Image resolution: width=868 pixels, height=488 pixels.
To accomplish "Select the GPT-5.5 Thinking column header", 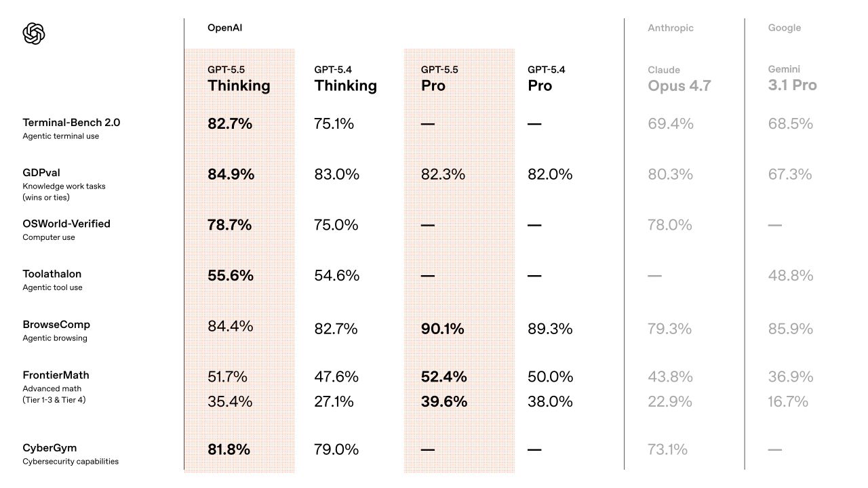I will (239, 79).
